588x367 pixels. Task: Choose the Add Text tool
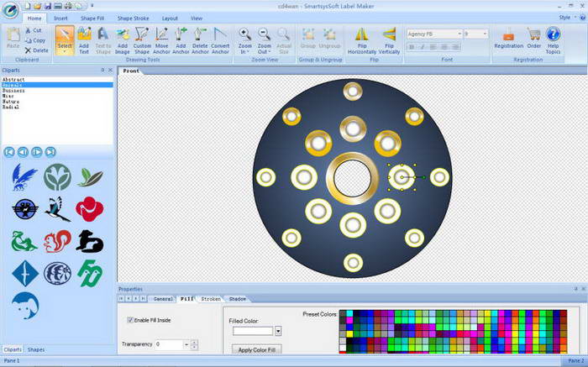(x=84, y=40)
